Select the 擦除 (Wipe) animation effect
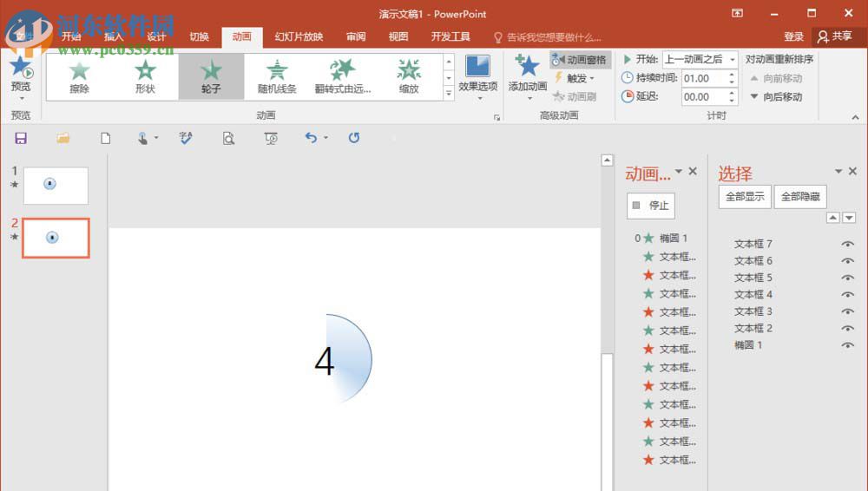 click(79, 76)
